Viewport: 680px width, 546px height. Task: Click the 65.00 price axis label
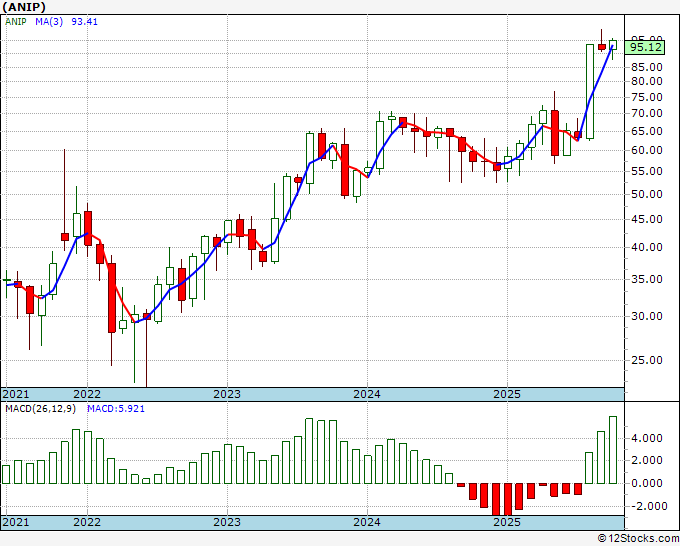click(647, 131)
